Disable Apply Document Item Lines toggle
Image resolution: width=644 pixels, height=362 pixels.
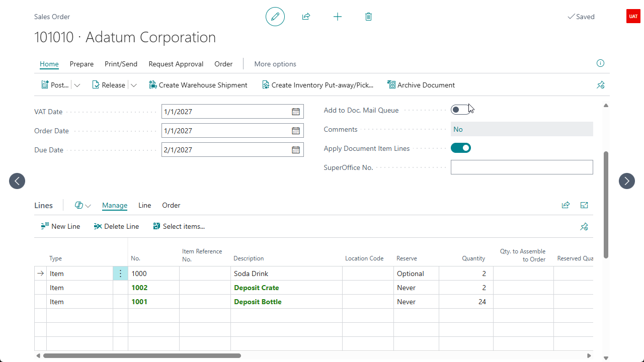click(x=460, y=148)
